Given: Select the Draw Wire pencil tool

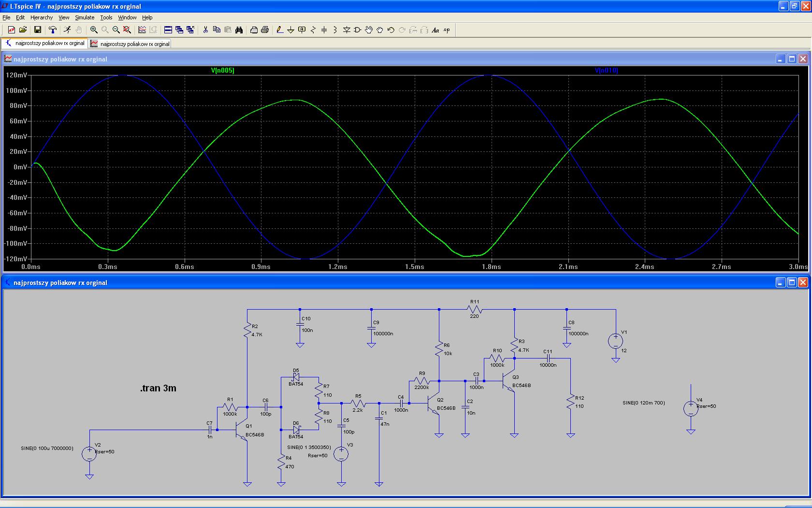Looking at the screenshot, I should pyautogui.click(x=279, y=30).
